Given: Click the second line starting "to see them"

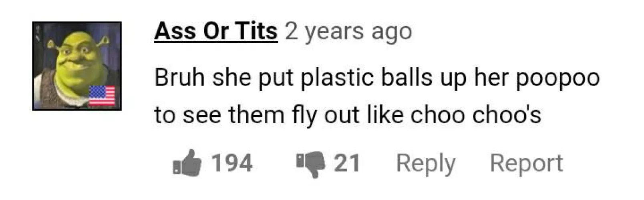Looking at the screenshot, I should [348, 115].
